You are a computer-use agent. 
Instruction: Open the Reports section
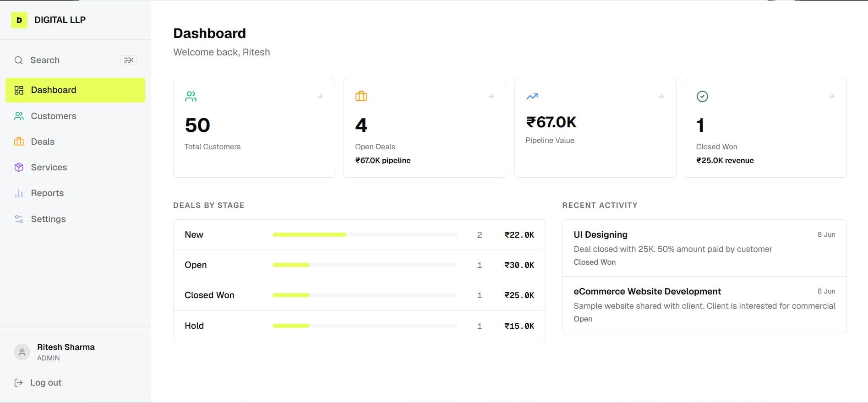pyautogui.click(x=76, y=193)
